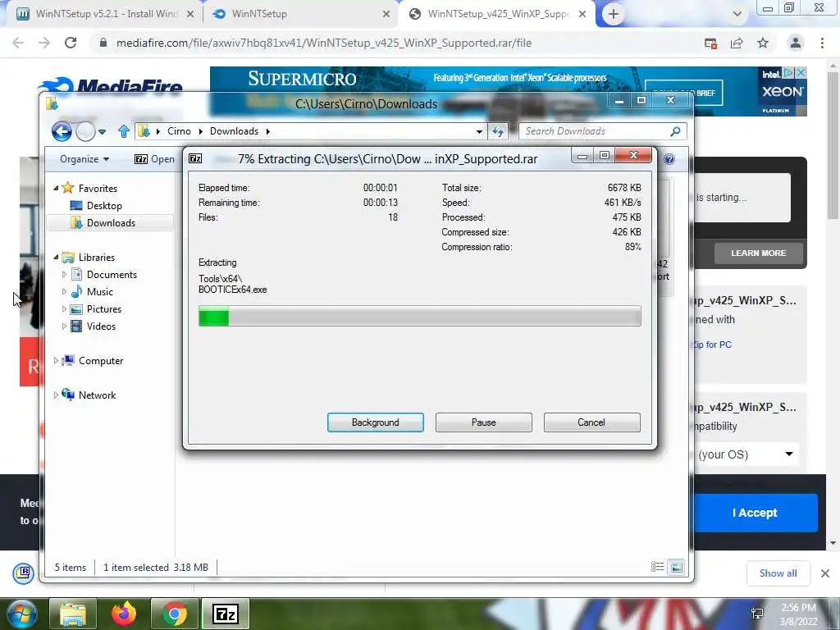Open Chrome three-dot menu
The image size is (840, 630).
(822, 43)
